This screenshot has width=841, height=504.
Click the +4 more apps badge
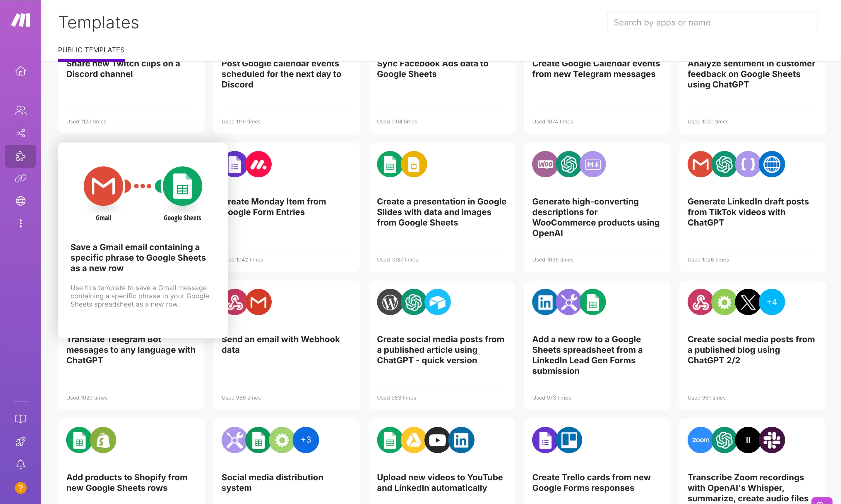click(772, 302)
